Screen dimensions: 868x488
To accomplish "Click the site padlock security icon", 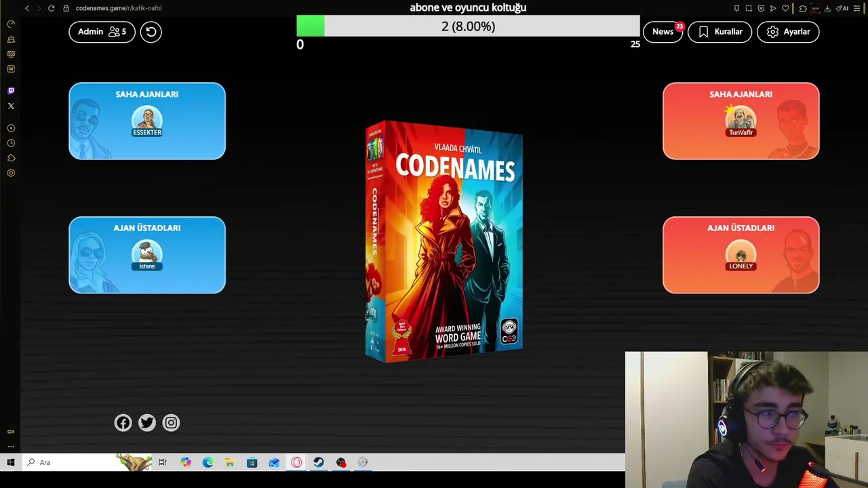I will pos(66,8).
